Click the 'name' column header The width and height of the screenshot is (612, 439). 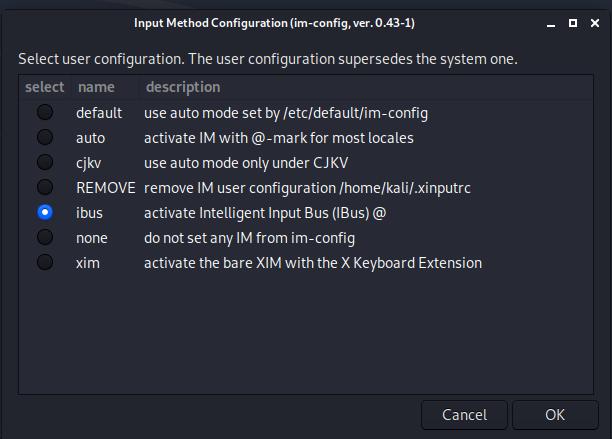[96, 88]
